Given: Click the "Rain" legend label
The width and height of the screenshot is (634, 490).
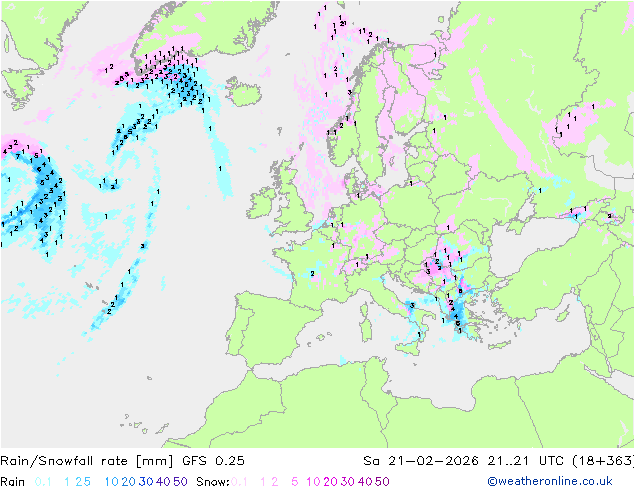Looking at the screenshot, I should coord(13,482).
